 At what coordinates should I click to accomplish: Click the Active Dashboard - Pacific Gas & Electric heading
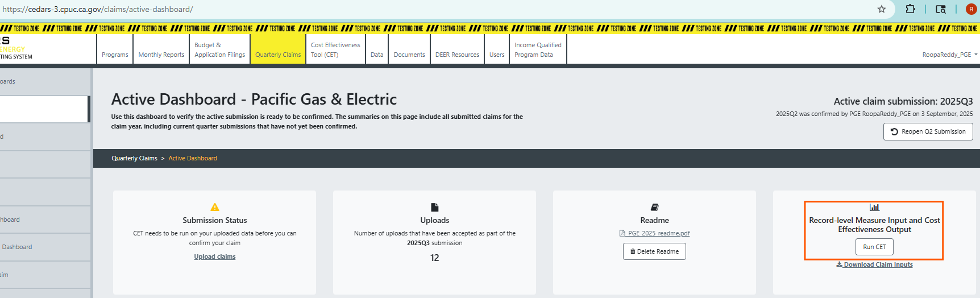(x=254, y=99)
